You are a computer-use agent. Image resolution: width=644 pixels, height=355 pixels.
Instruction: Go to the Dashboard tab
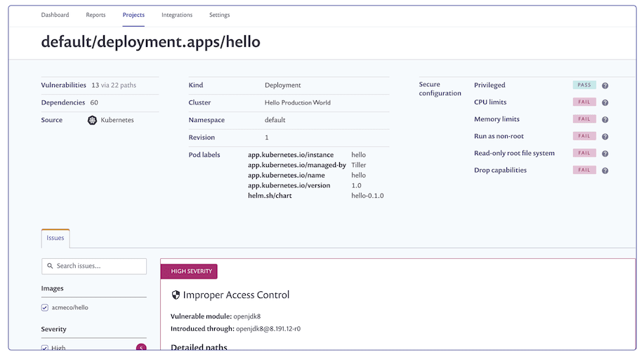pos(55,15)
